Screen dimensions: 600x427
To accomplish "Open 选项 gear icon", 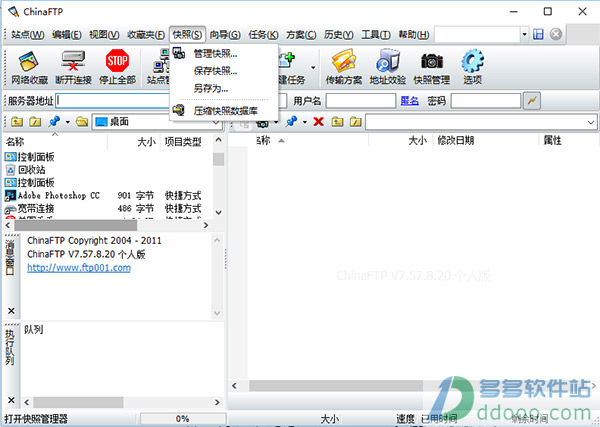I will pyautogui.click(x=472, y=67).
